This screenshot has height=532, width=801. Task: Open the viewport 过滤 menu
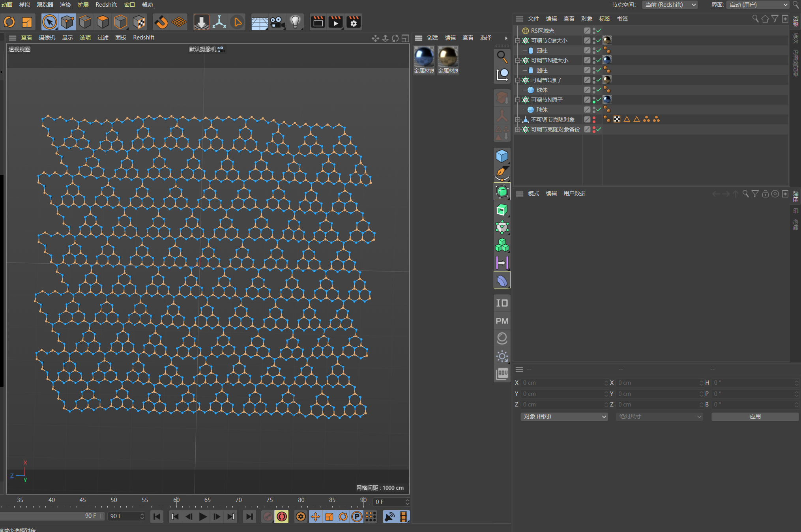103,37
